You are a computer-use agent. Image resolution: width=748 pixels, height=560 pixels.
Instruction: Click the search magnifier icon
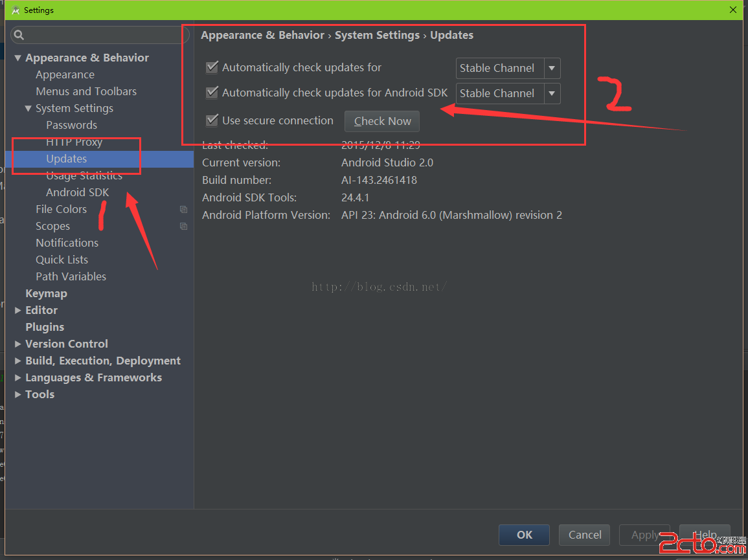19,35
